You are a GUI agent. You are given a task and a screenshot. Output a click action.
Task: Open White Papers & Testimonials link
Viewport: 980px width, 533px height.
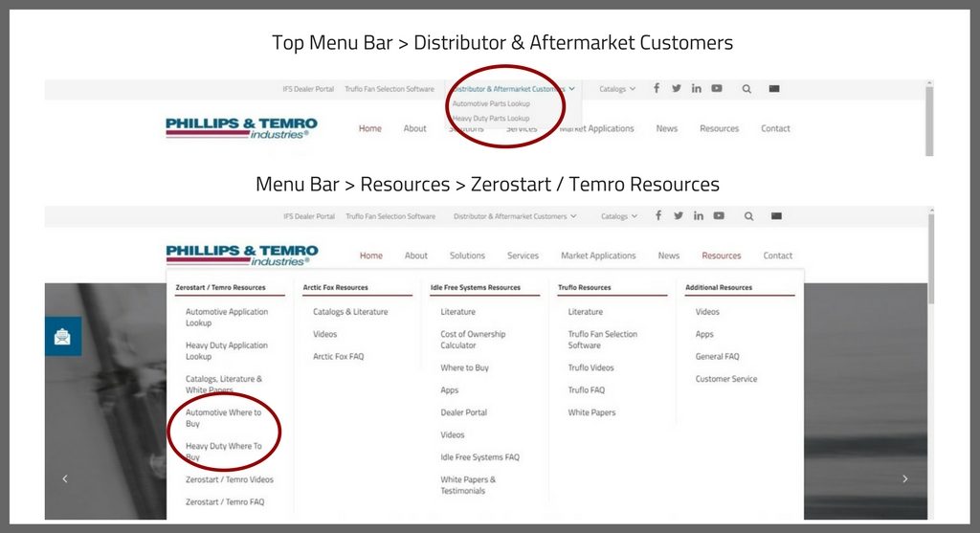(x=468, y=485)
